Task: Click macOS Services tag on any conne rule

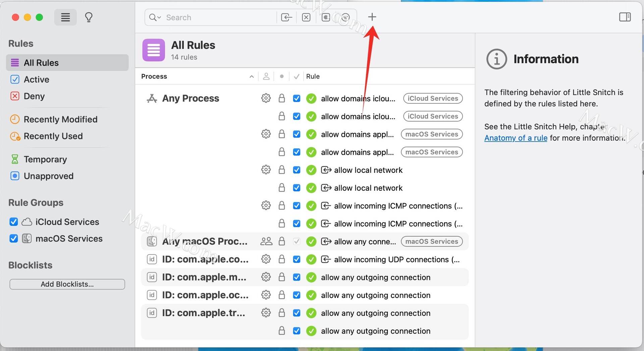Action: click(432, 241)
